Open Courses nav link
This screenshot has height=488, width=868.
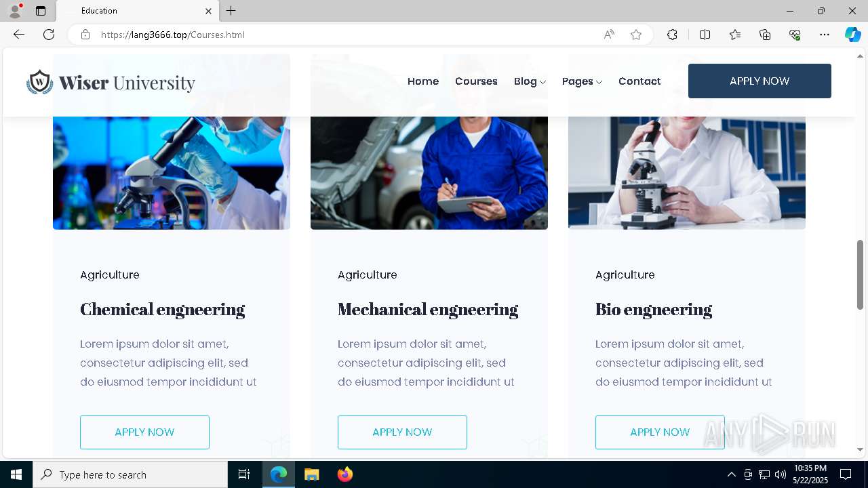click(476, 81)
